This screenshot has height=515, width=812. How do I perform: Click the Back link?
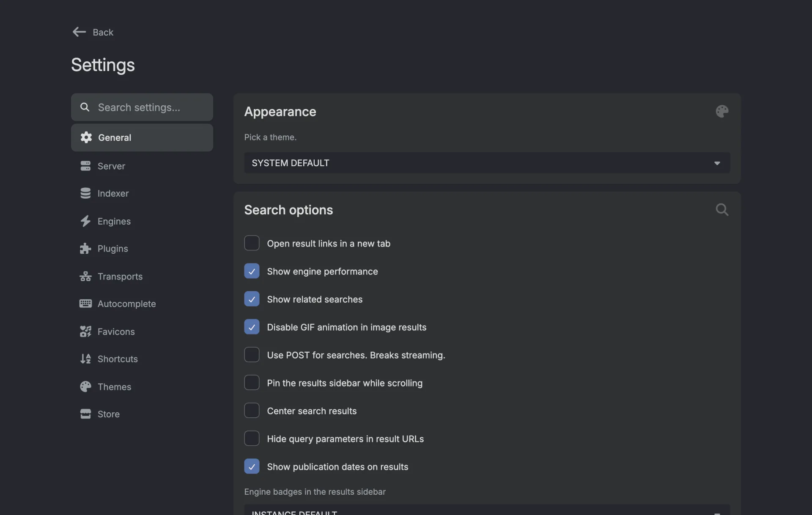click(93, 32)
